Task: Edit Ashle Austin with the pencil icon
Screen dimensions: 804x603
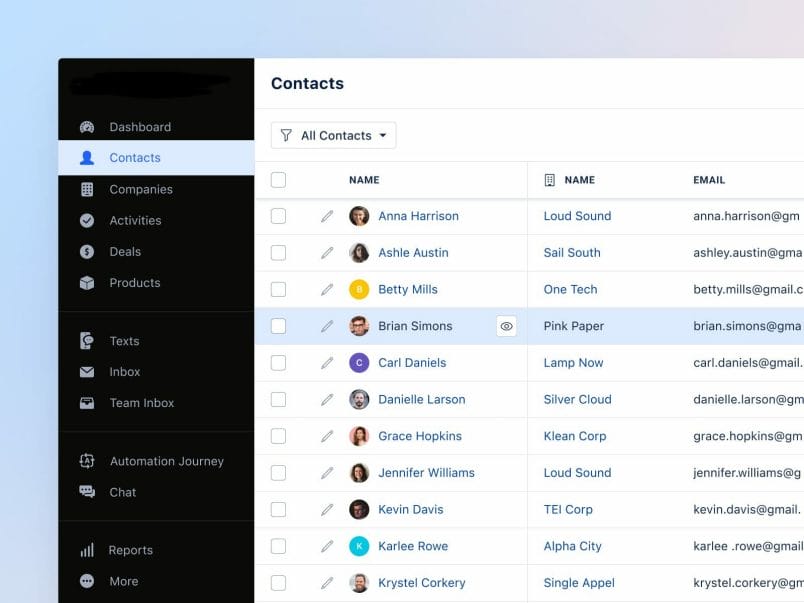Action: (327, 253)
